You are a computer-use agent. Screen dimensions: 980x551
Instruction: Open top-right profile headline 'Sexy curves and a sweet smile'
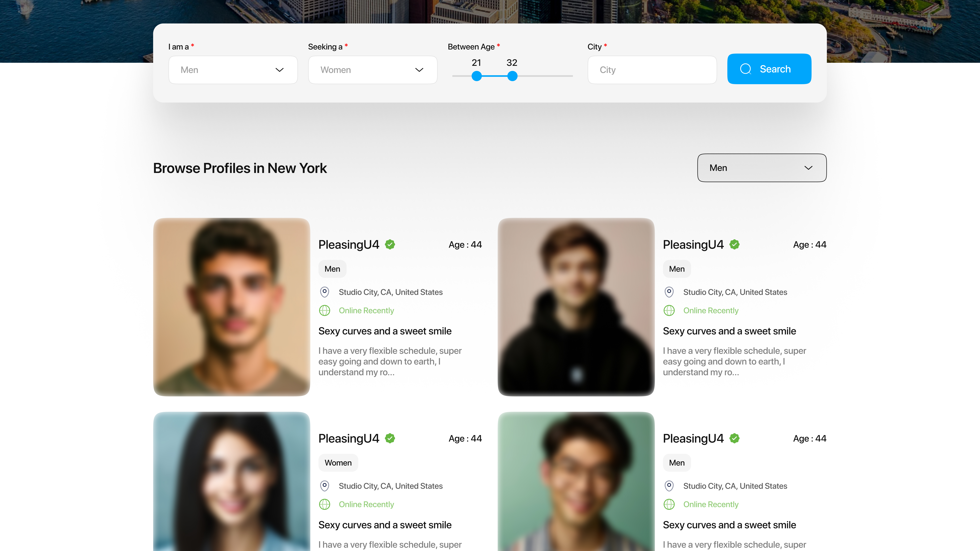pyautogui.click(x=729, y=331)
